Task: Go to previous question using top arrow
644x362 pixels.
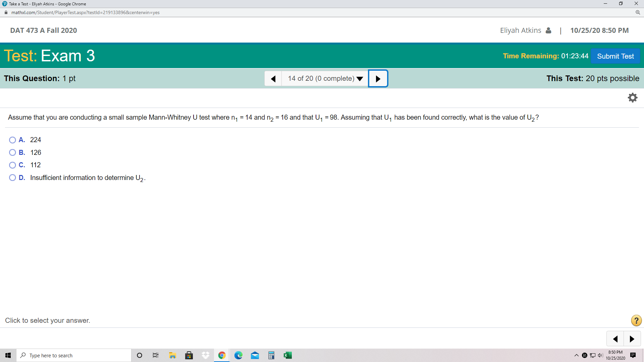Action: click(x=273, y=78)
